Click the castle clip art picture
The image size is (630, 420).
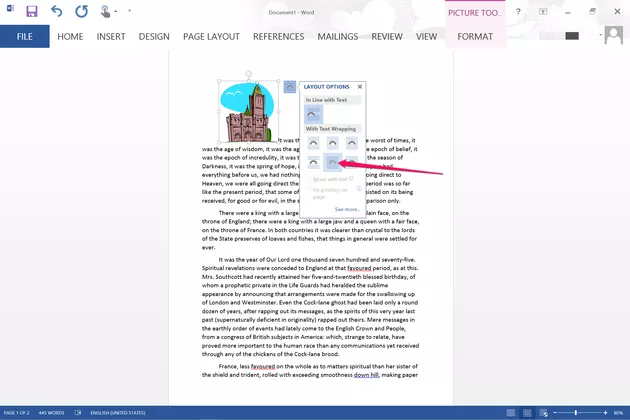(x=249, y=112)
